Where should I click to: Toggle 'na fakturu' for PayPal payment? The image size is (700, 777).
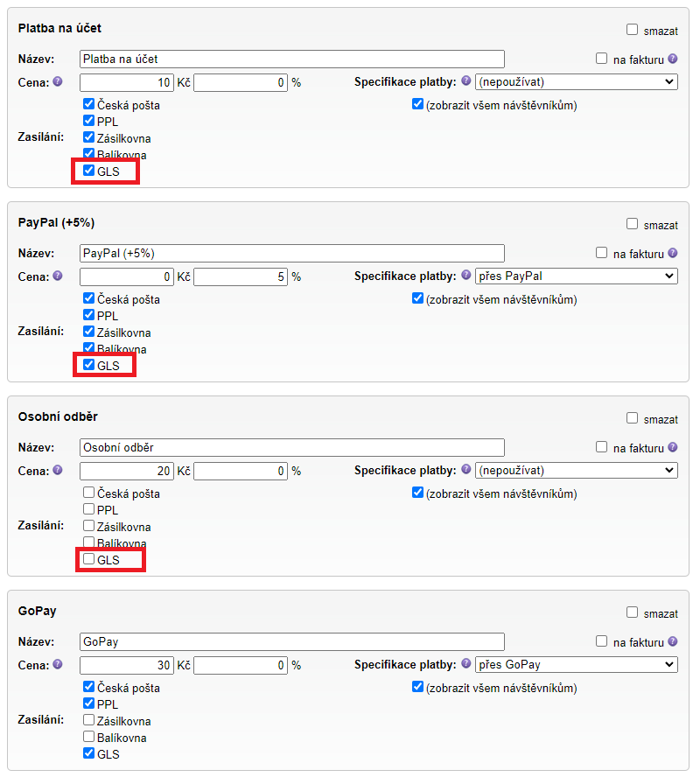point(602,253)
